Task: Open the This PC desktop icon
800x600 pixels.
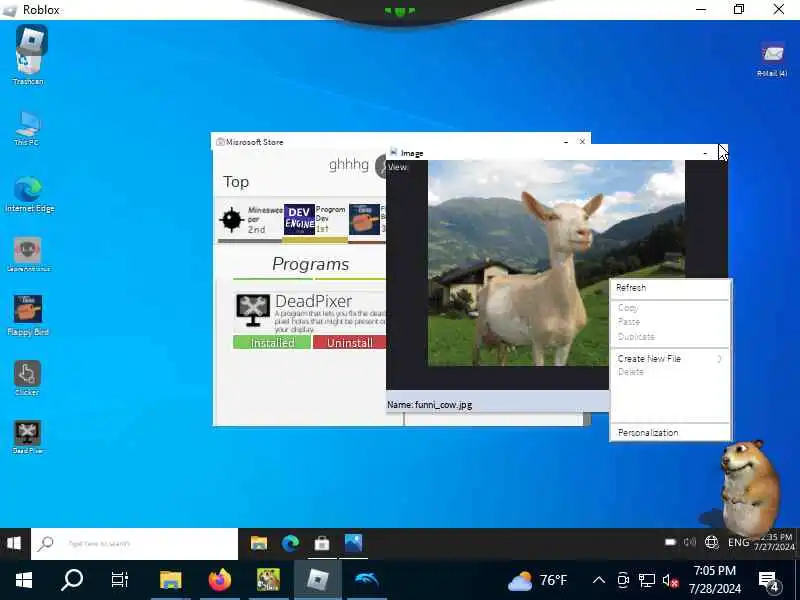Action: click(28, 129)
